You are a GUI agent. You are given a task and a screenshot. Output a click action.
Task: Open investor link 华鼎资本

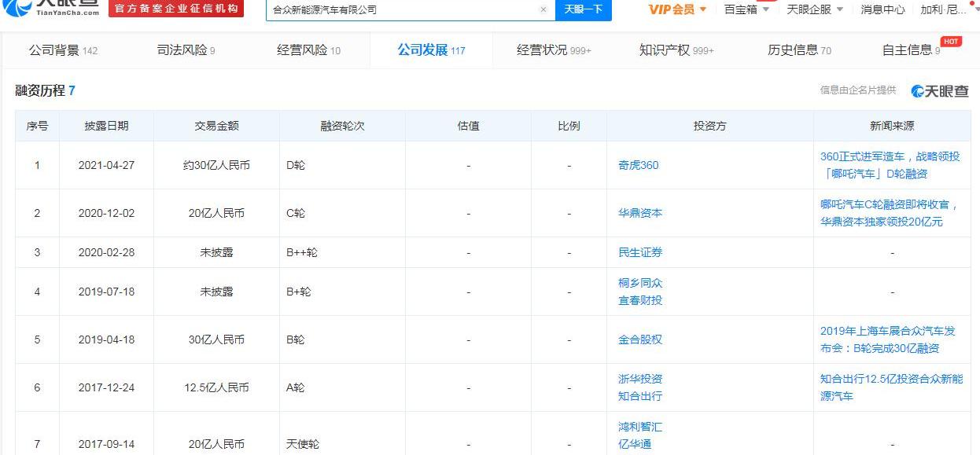click(640, 213)
